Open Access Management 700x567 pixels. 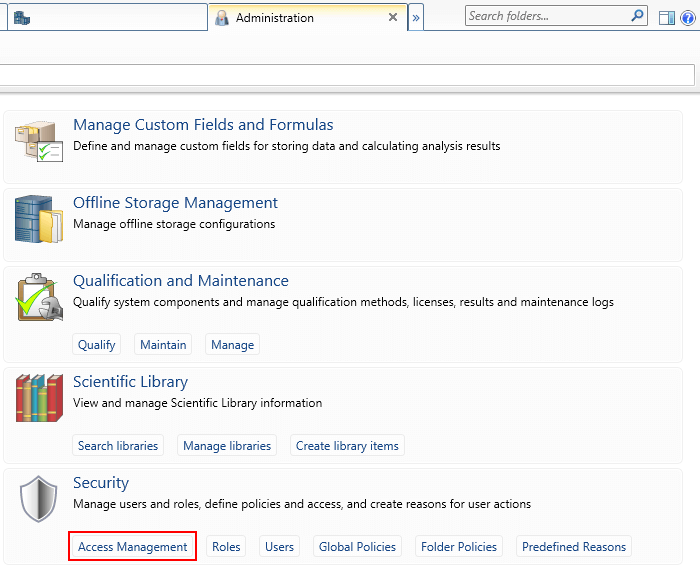[x=133, y=546]
